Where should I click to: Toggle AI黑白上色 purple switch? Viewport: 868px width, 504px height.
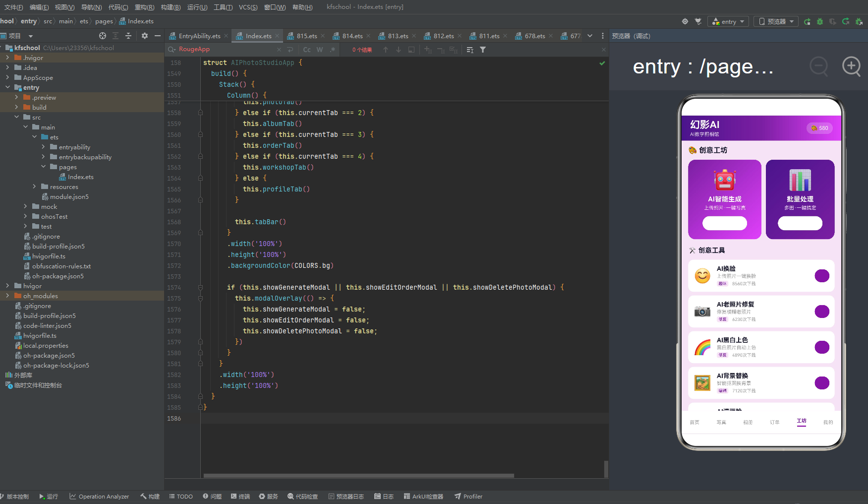pyautogui.click(x=822, y=347)
